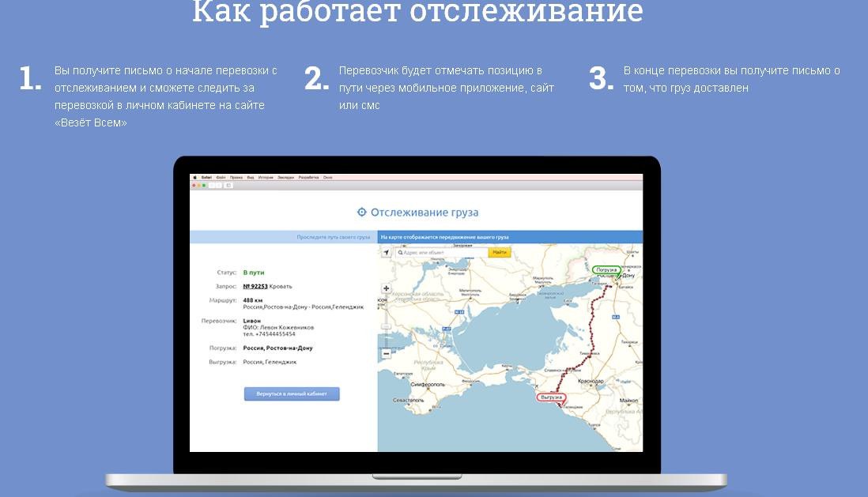Click the green Погрузка map marker
The width and height of the screenshot is (868, 497).
606,270
